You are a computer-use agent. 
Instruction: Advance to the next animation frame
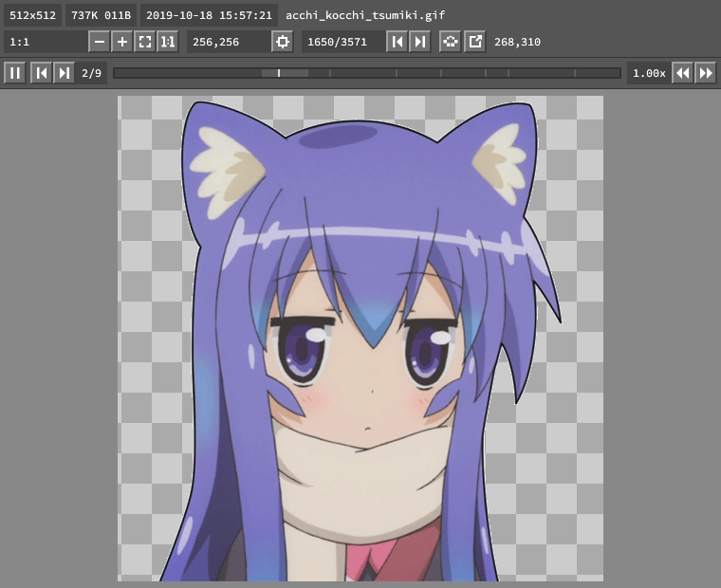[x=64, y=73]
